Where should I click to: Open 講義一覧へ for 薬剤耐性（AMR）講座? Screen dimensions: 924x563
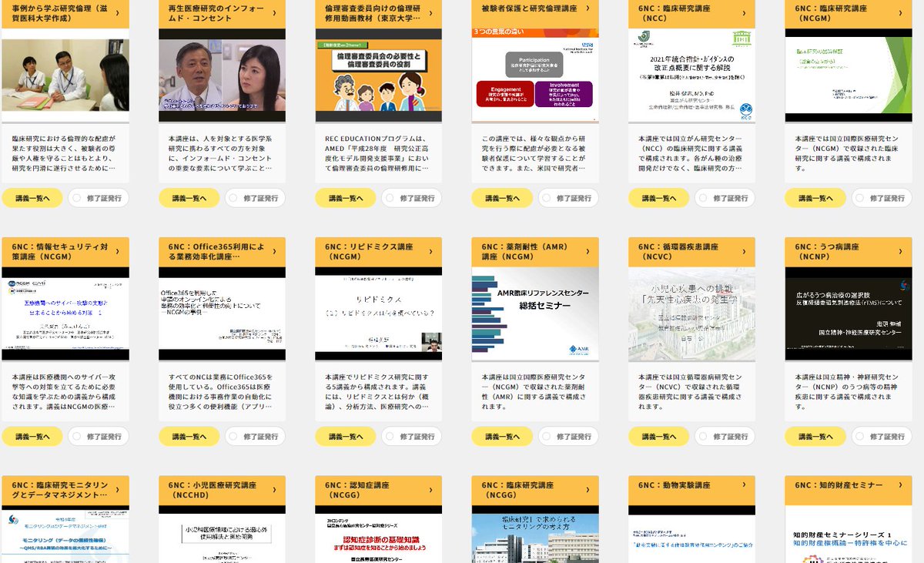(501, 437)
